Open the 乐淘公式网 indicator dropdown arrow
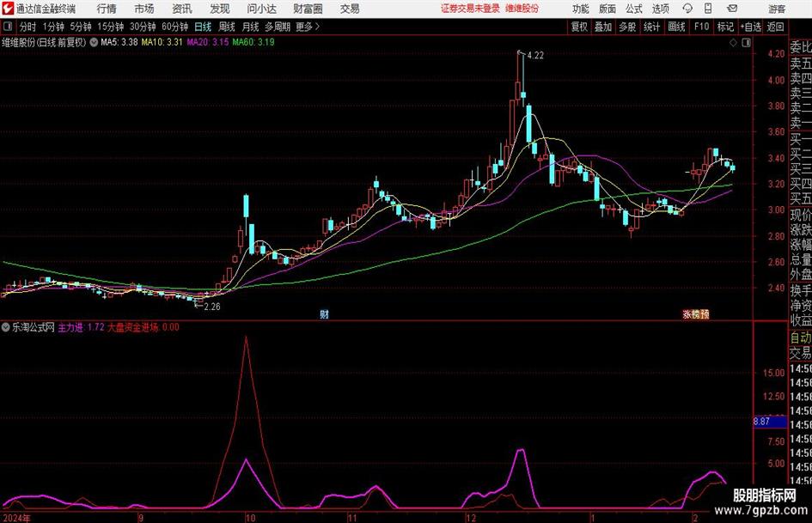The height and width of the screenshot is (523, 812). (x=6, y=327)
